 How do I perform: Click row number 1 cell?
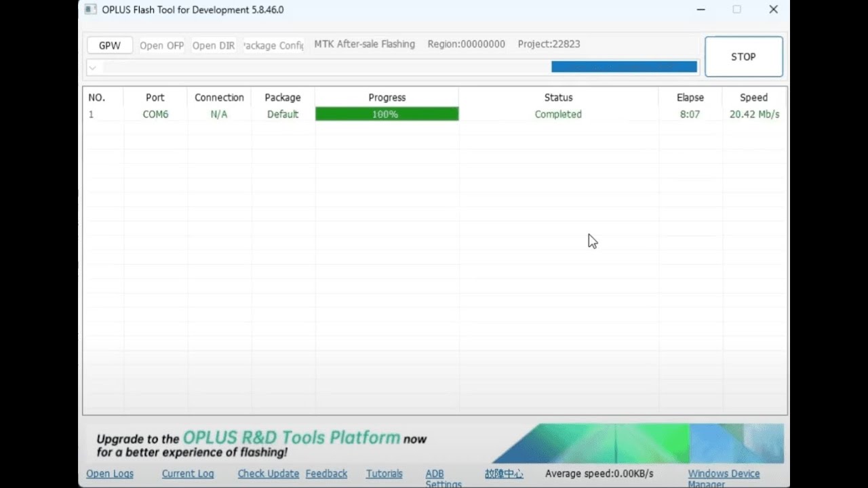pos(92,115)
